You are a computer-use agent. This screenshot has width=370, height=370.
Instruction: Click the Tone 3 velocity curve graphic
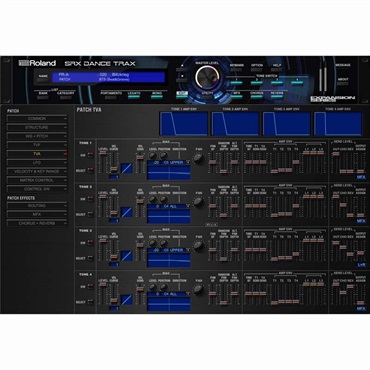[x=126, y=256]
